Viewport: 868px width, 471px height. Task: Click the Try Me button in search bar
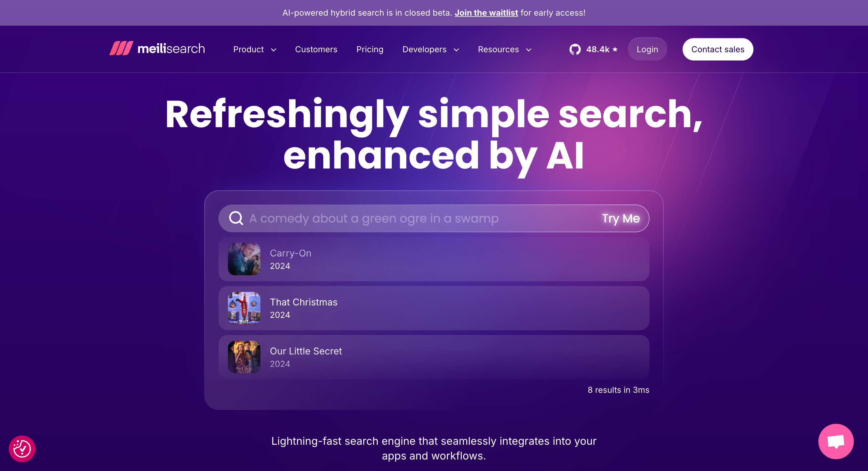(x=620, y=219)
